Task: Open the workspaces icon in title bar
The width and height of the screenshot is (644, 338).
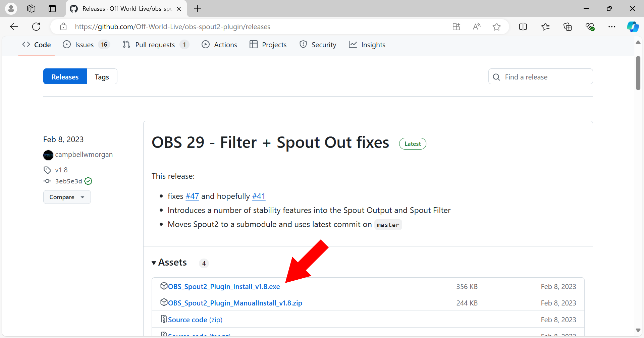Action: 31,9
